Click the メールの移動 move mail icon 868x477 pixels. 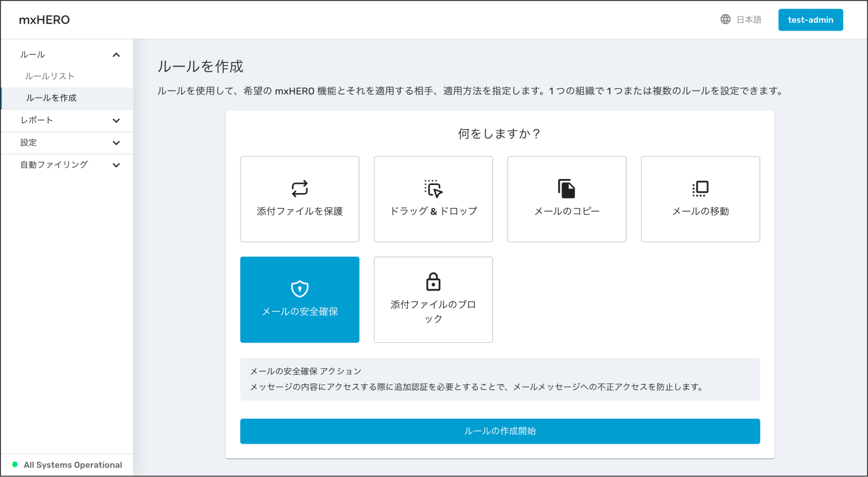click(700, 189)
